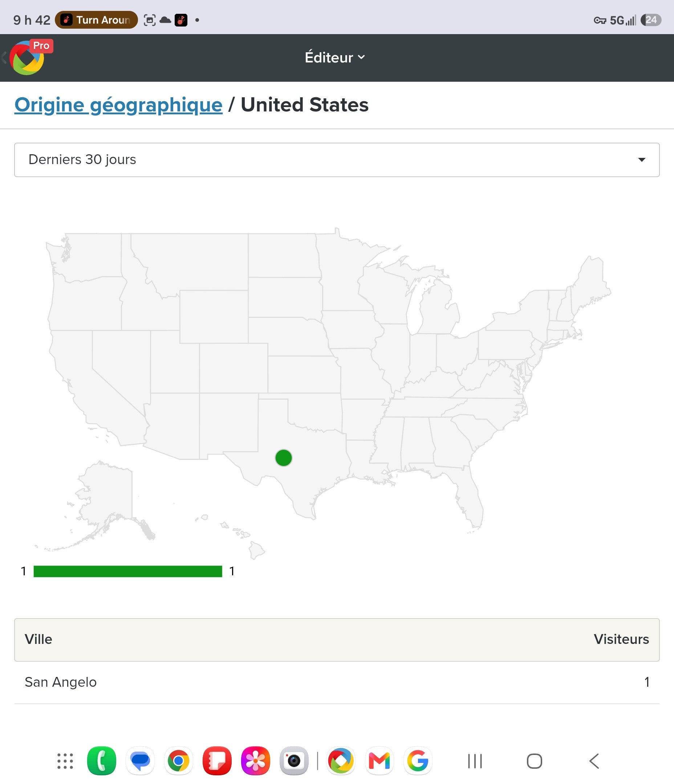Go back to Origine géographique

pos(118,105)
